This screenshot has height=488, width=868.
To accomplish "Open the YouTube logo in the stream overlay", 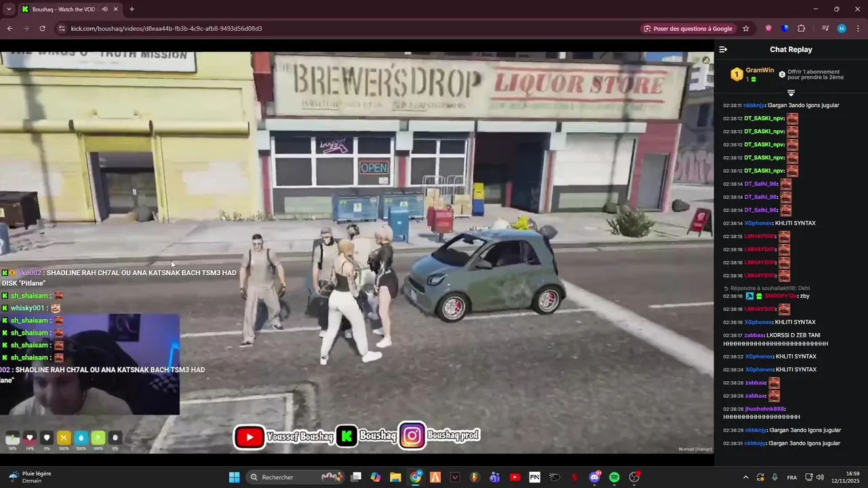I will pos(250,437).
